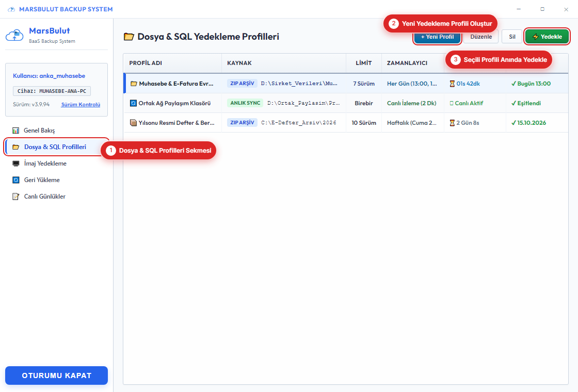The image size is (578, 392).
Task: Click the Bugün 13:00 status cell
Action: 531,84
